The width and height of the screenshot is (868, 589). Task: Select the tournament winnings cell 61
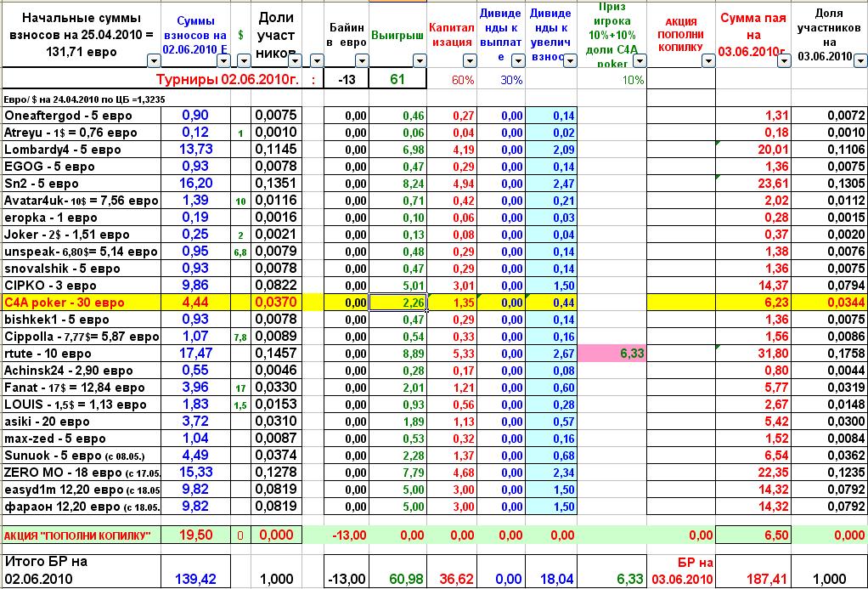pos(397,79)
